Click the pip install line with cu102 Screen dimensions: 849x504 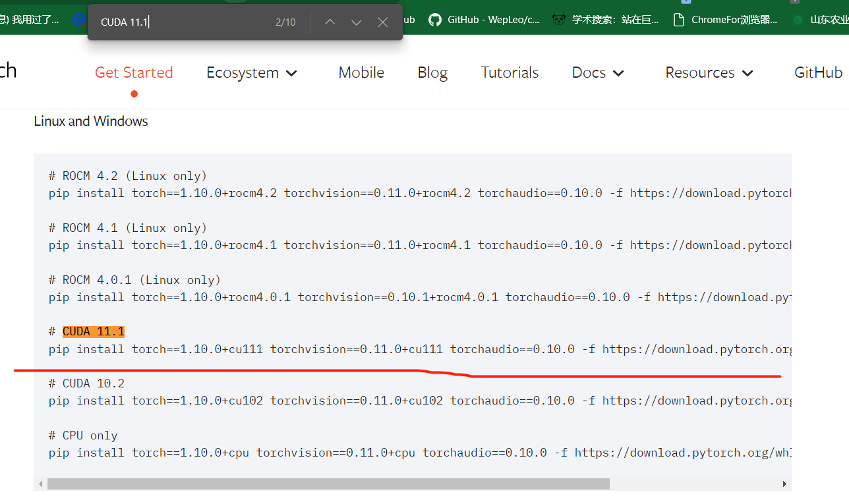(x=419, y=401)
